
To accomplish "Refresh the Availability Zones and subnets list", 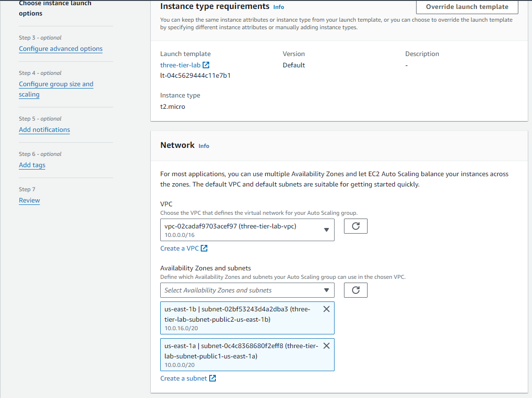I will point(356,290).
